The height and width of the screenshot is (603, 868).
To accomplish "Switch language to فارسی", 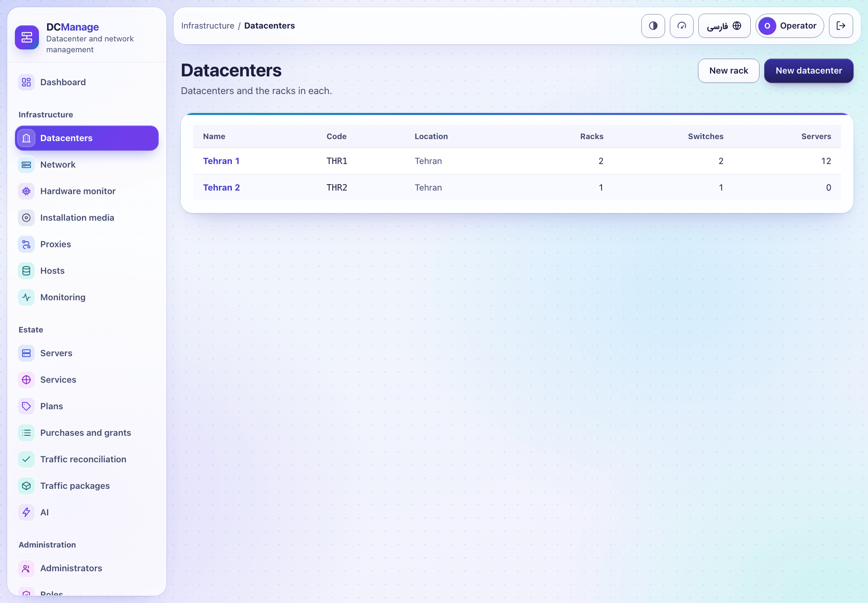I will click(x=724, y=26).
